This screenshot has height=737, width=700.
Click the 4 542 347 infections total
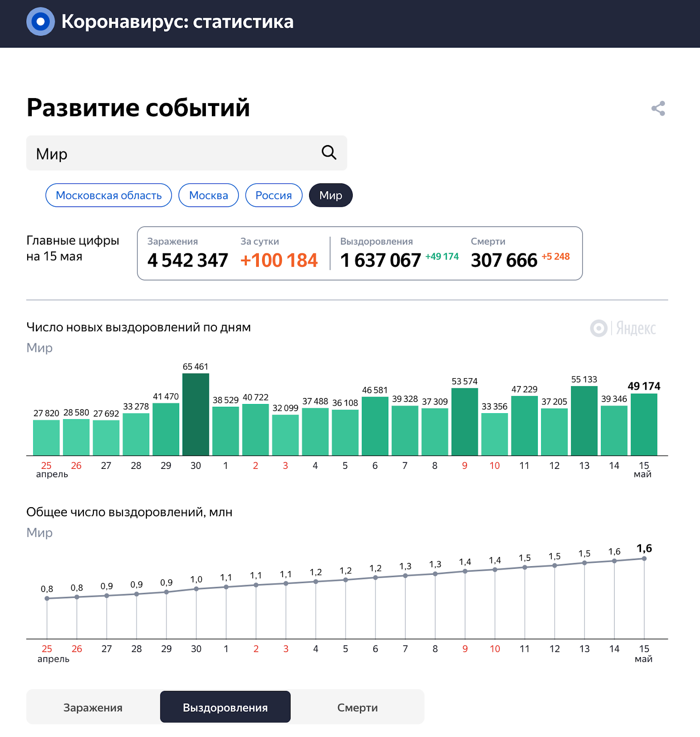pos(188,260)
